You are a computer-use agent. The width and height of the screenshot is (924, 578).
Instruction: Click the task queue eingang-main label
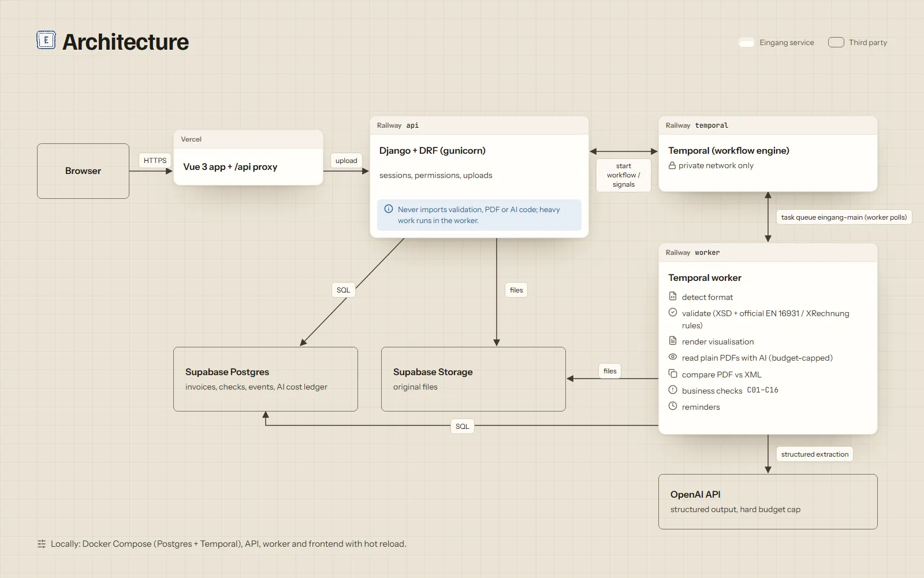[x=844, y=217]
